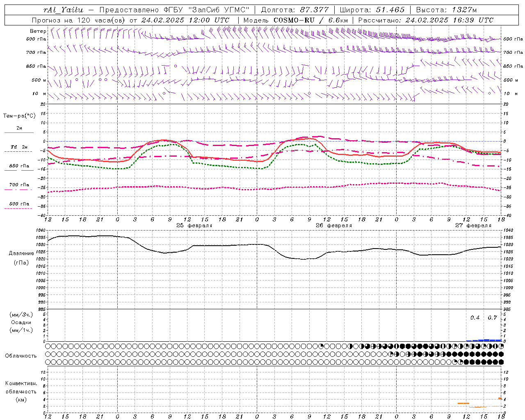Click the Td 2м dashed legend entry

click(x=19, y=151)
